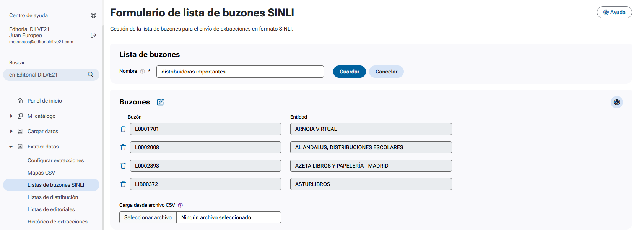Expand the Cargar datos menu arrow
Image resolution: width=644 pixels, height=230 pixels.
pyautogui.click(x=11, y=131)
